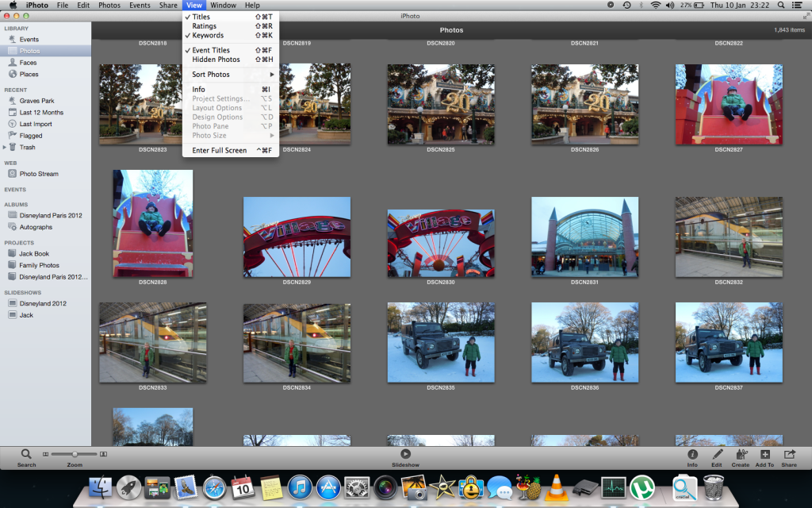This screenshot has height=508, width=812.
Task: Open the Events menu in menu bar
Action: (x=140, y=6)
